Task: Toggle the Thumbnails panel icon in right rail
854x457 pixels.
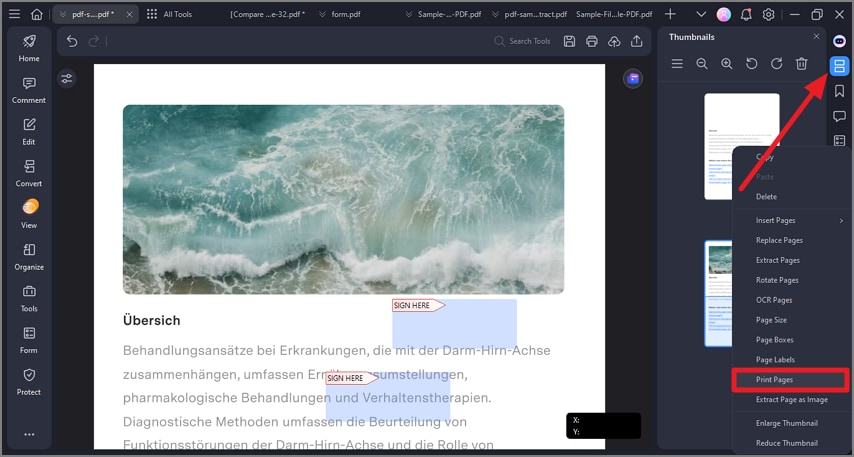Action: pos(839,66)
